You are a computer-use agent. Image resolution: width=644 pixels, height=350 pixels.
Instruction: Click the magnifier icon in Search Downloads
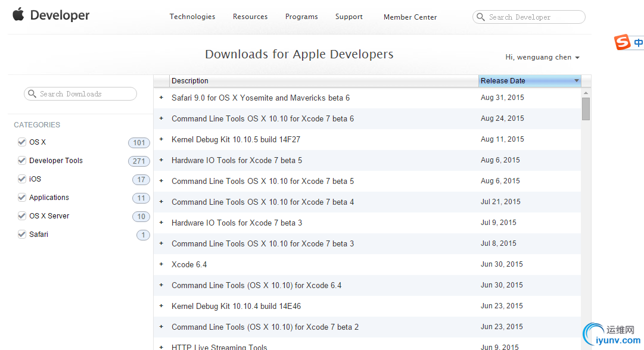click(x=32, y=93)
